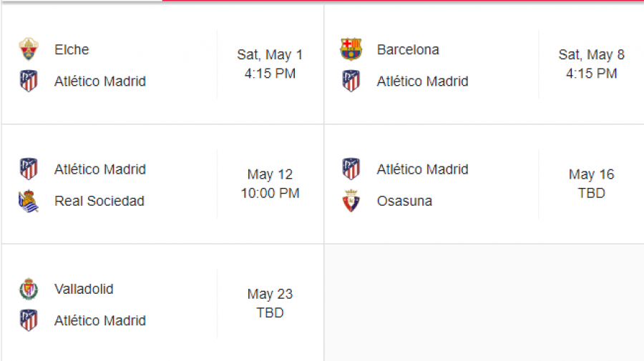Screen dimensions: 644x361
Task: Open the Barcelona team name link
Action: pos(408,49)
